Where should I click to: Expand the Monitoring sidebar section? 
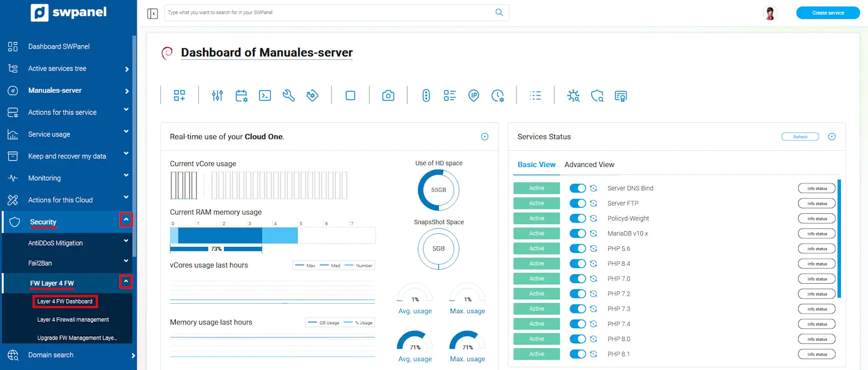click(126, 175)
